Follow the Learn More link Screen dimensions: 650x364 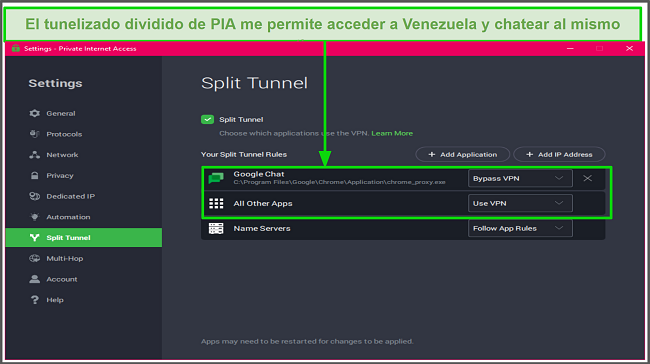pyautogui.click(x=392, y=133)
